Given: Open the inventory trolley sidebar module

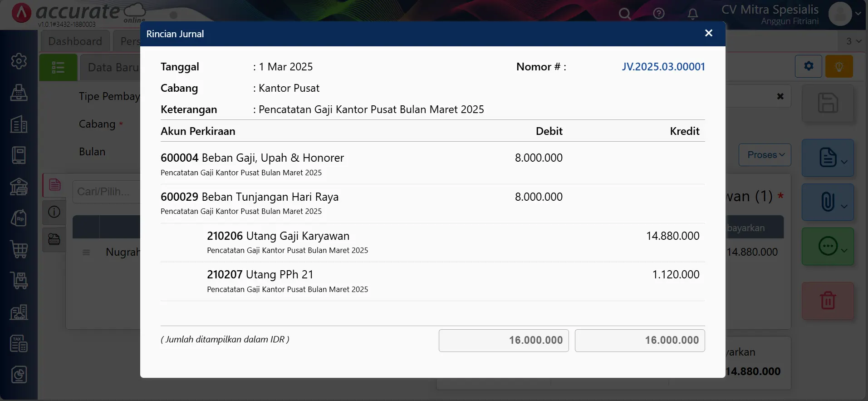Looking at the screenshot, I should pyautogui.click(x=19, y=281).
